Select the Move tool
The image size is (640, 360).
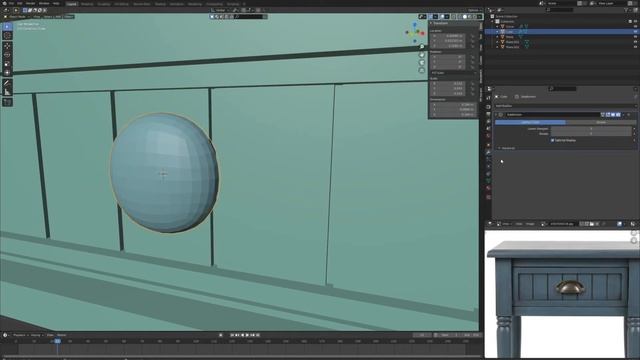coord(7,46)
